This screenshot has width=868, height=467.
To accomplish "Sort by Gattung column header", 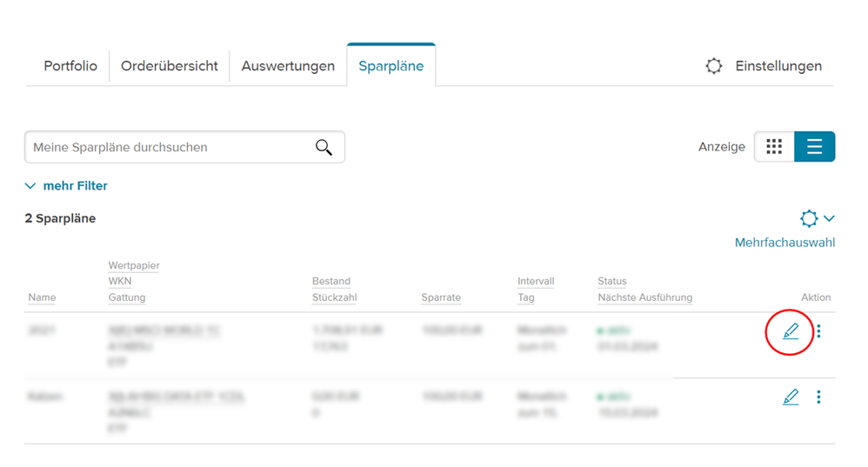I will [127, 297].
